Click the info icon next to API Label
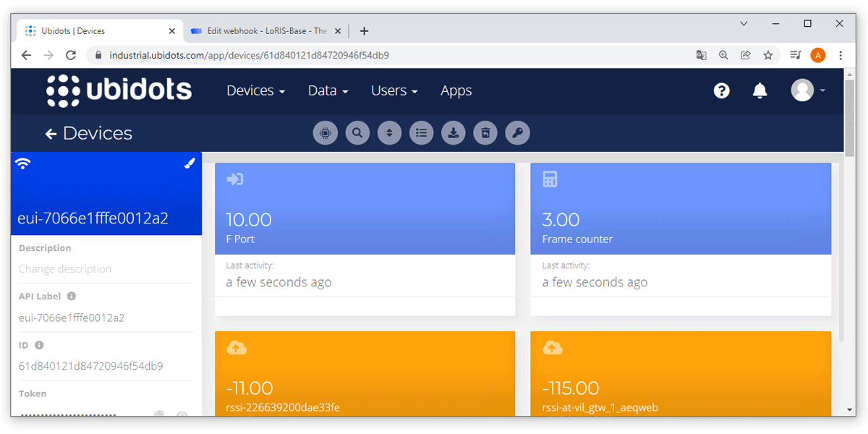This screenshot has width=868, height=434. click(71, 296)
